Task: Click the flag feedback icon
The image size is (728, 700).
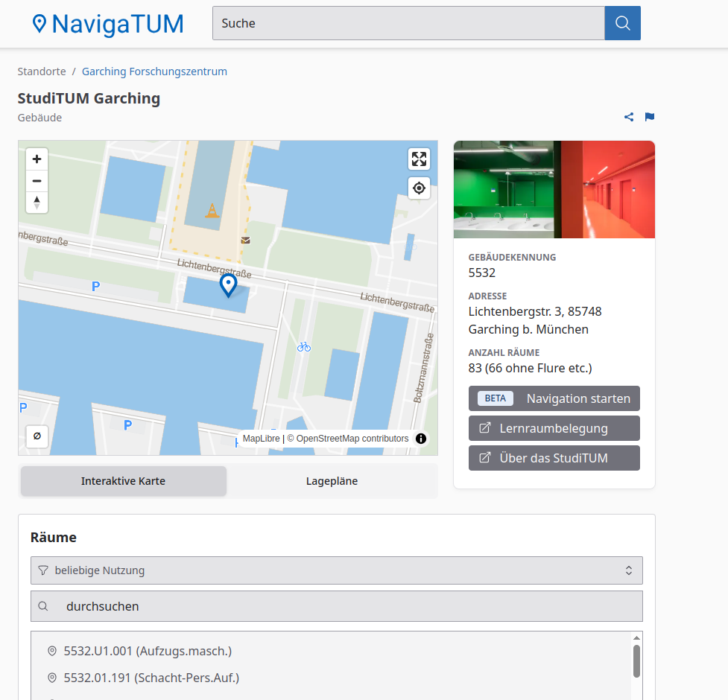Action: [x=650, y=117]
